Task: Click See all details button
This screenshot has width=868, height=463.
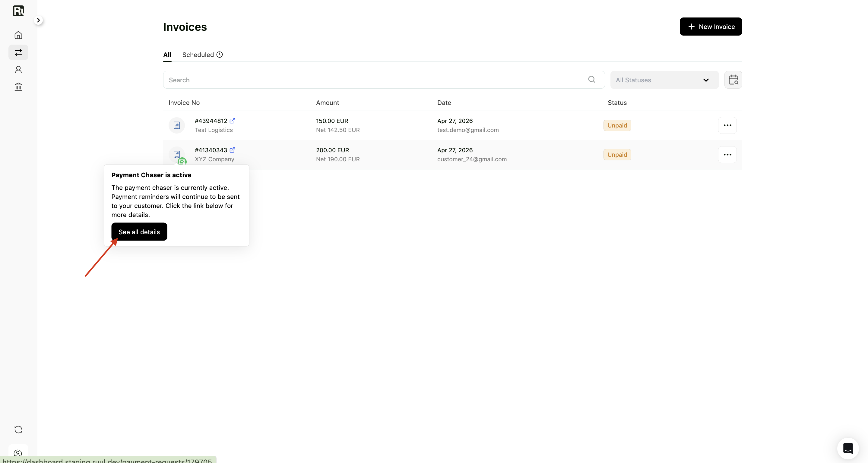Action: pos(139,232)
